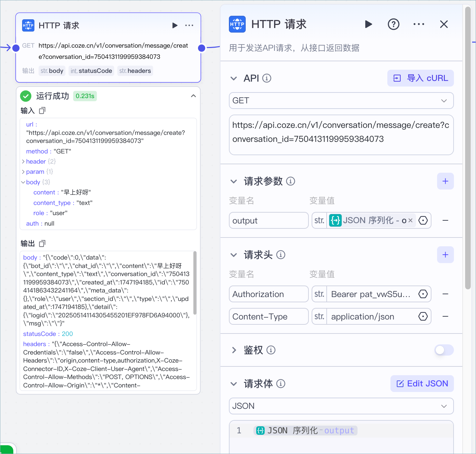Click the 导入 cURL button
The width and height of the screenshot is (476, 454).
420,78
